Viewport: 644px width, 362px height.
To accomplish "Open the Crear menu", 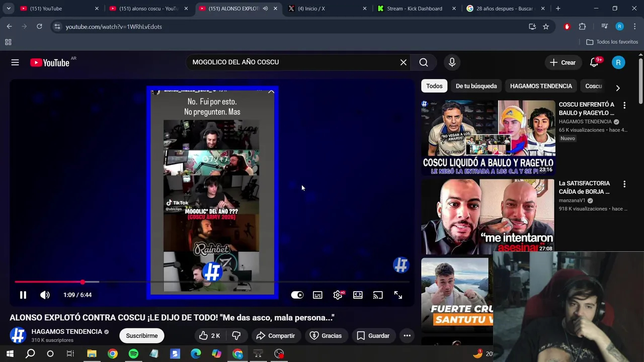I will pyautogui.click(x=562, y=62).
